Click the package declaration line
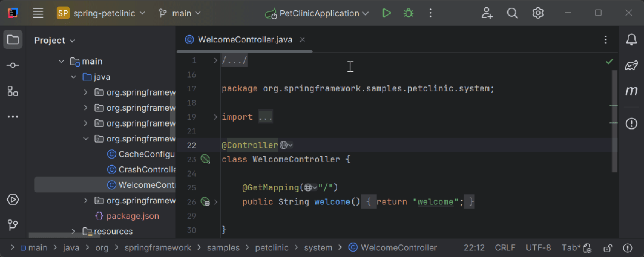 358,89
